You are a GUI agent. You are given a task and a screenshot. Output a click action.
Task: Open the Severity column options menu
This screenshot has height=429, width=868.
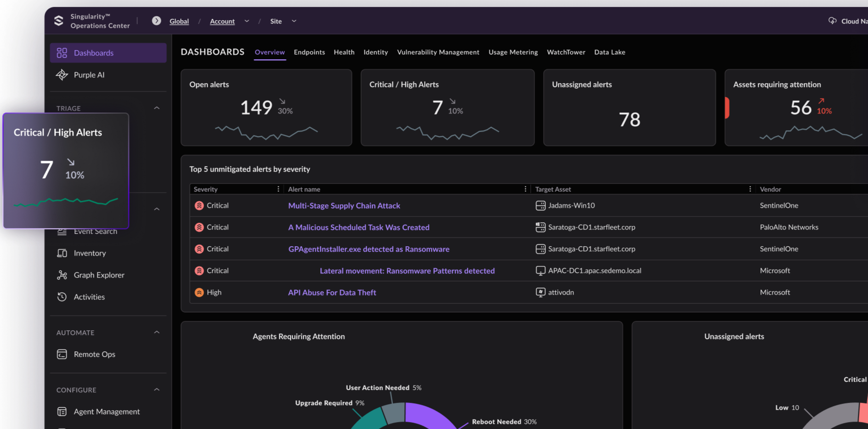coord(278,189)
